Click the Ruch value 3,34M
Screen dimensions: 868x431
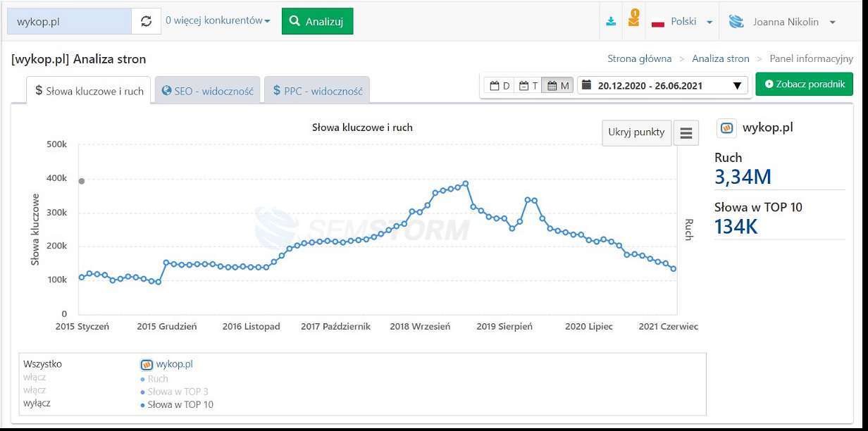743,177
